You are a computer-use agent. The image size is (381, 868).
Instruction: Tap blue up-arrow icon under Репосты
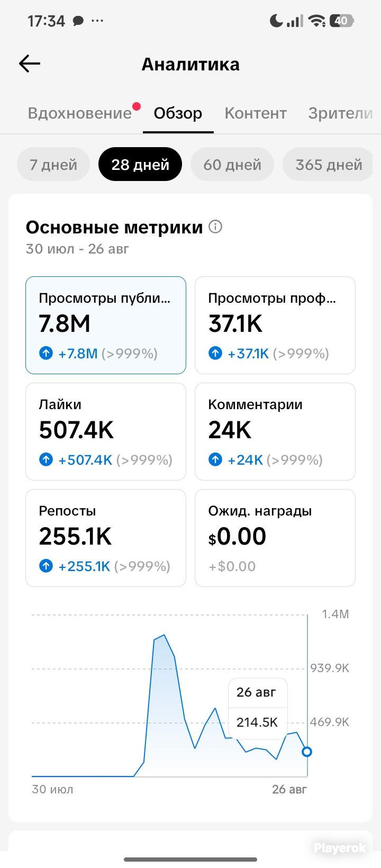(46, 566)
